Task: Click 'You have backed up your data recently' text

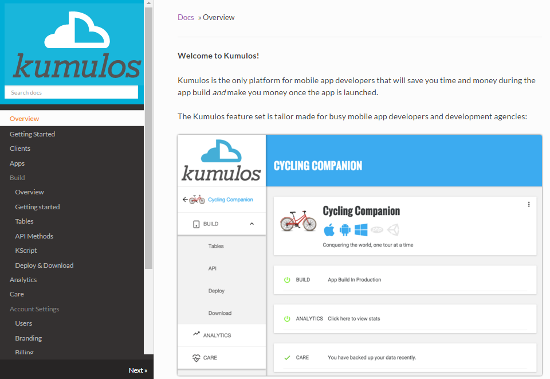Action: click(372, 358)
